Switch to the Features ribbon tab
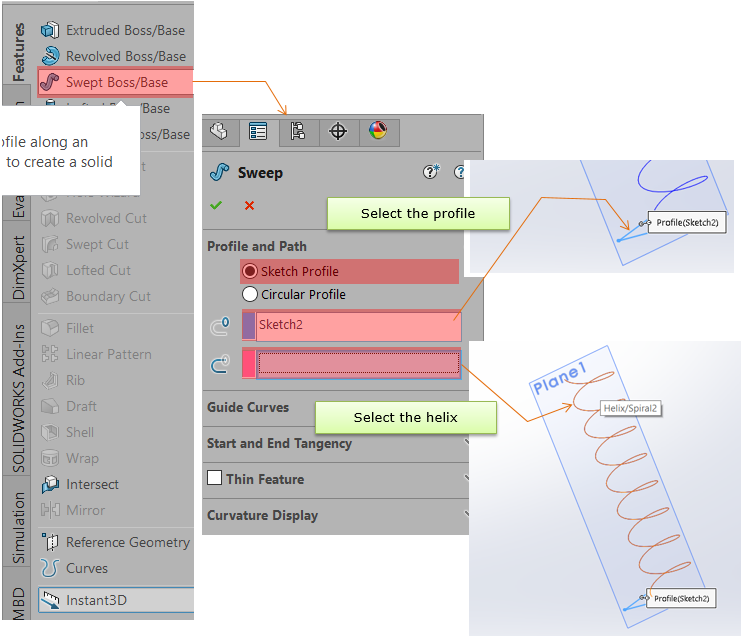 coord(18,52)
